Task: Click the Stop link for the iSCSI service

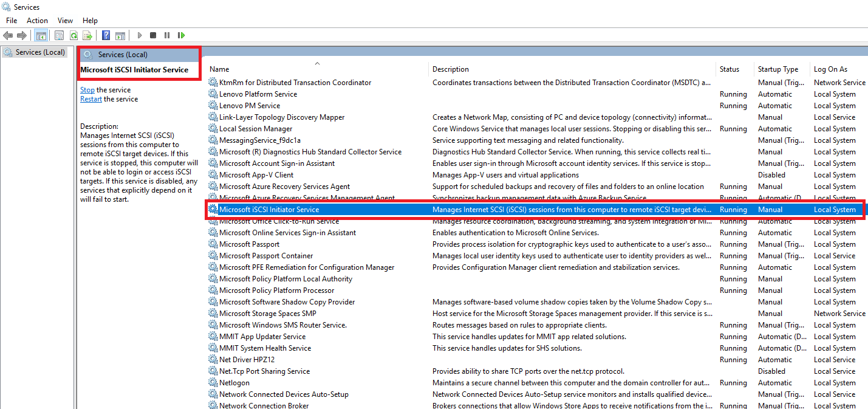Action: 87,89
